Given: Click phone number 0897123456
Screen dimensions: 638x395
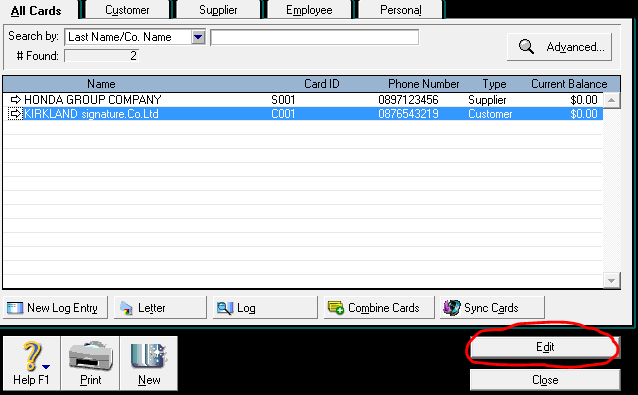Looking at the screenshot, I should (x=408, y=100).
